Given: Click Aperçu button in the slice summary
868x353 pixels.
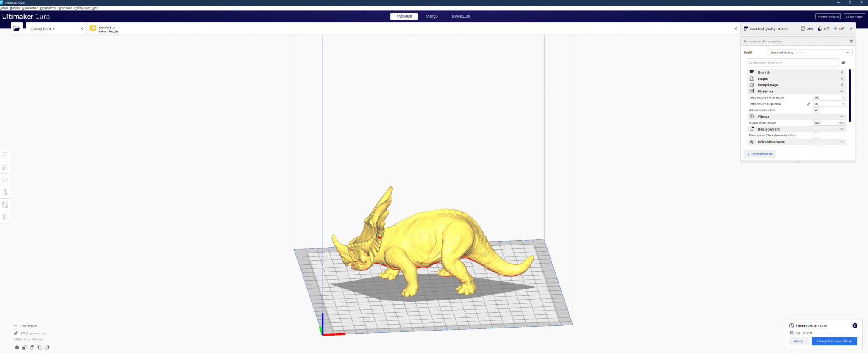Looking at the screenshot, I should pos(799,341).
